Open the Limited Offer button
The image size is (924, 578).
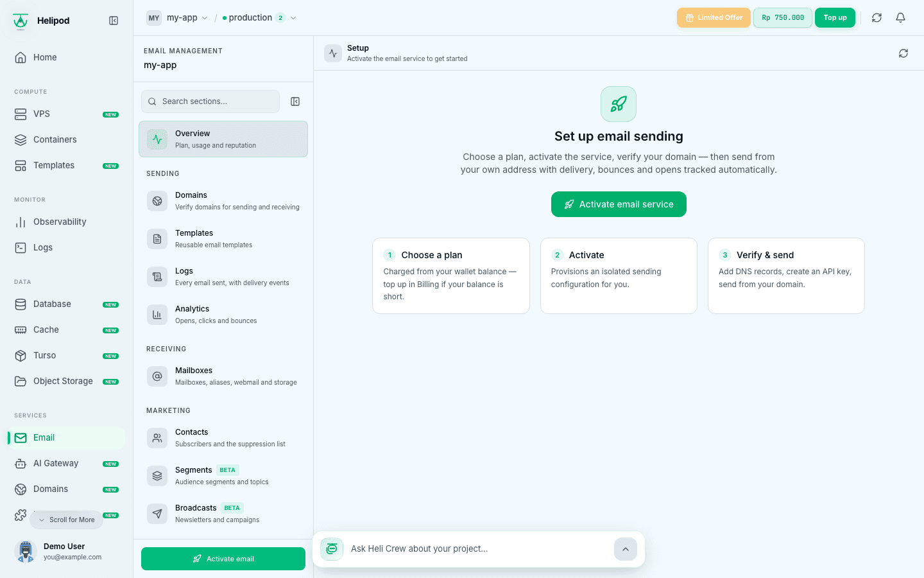(714, 18)
